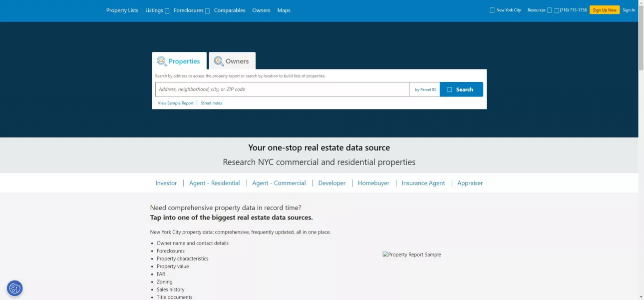The height and width of the screenshot is (300, 644).
Task: Click the page vertical scrollbar thumb
Action: pos(641,37)
